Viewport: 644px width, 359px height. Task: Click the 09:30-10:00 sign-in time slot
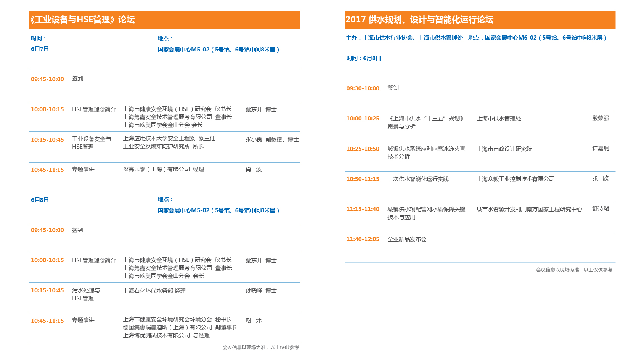(363, 88)
